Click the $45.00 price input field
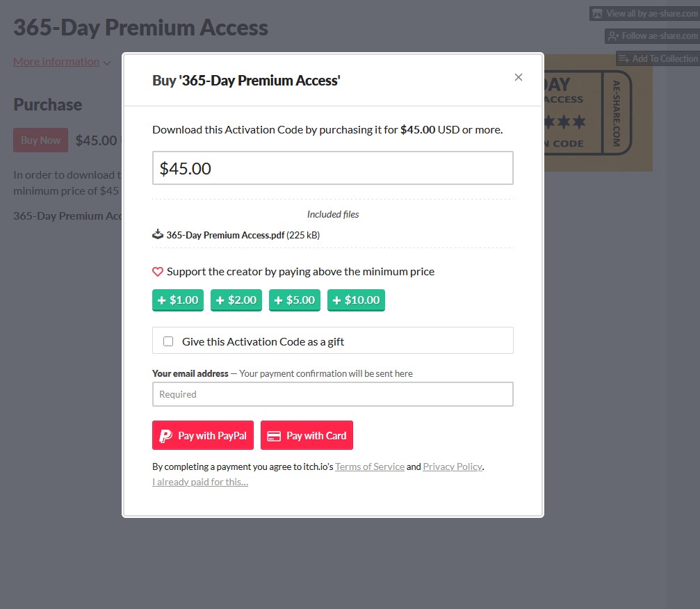700x609 pixels. pyautogui.click(x=332, y=168)
